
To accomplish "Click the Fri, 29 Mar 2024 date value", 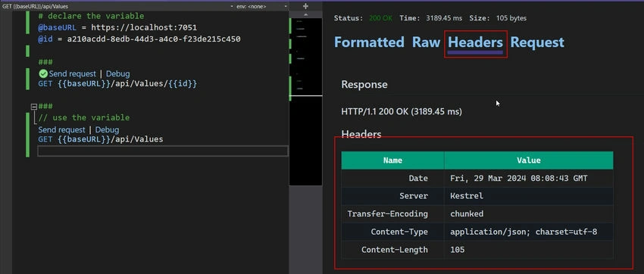I will click(519, 179).
